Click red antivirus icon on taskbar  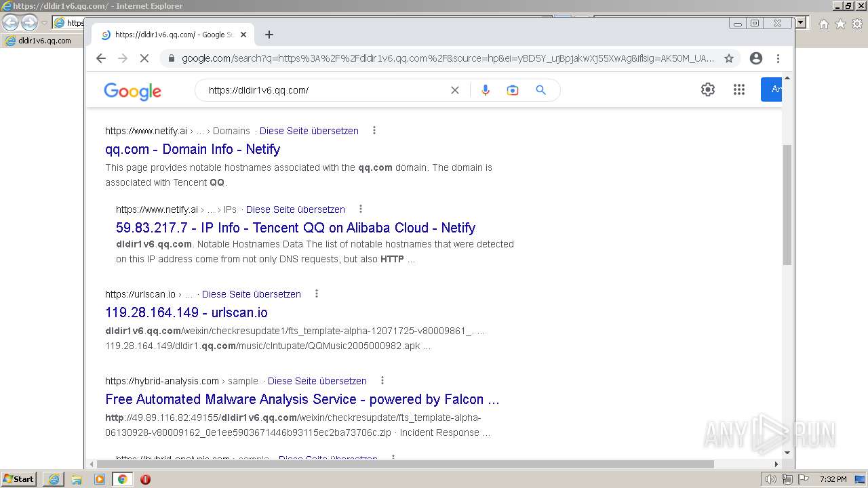(x=145, y=479)
